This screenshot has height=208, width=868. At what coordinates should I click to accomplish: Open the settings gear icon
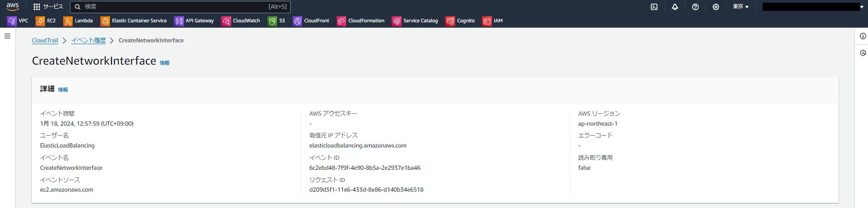point(716,7)
